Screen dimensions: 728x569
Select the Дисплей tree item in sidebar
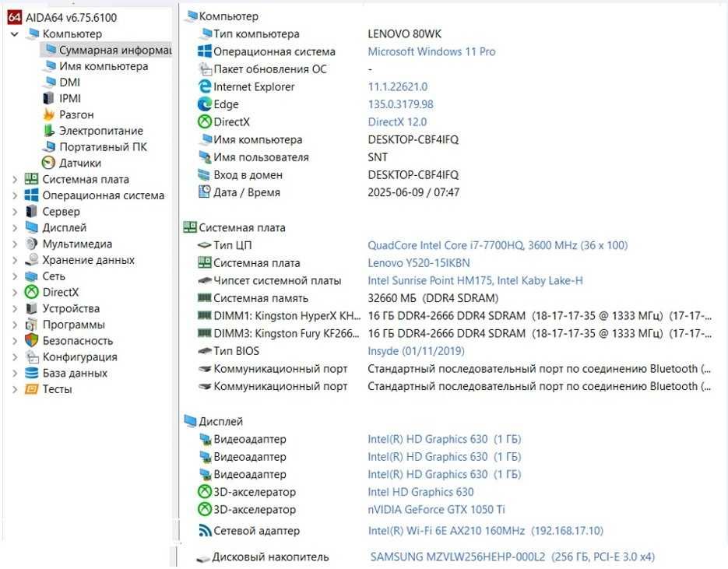coord(65,227)
